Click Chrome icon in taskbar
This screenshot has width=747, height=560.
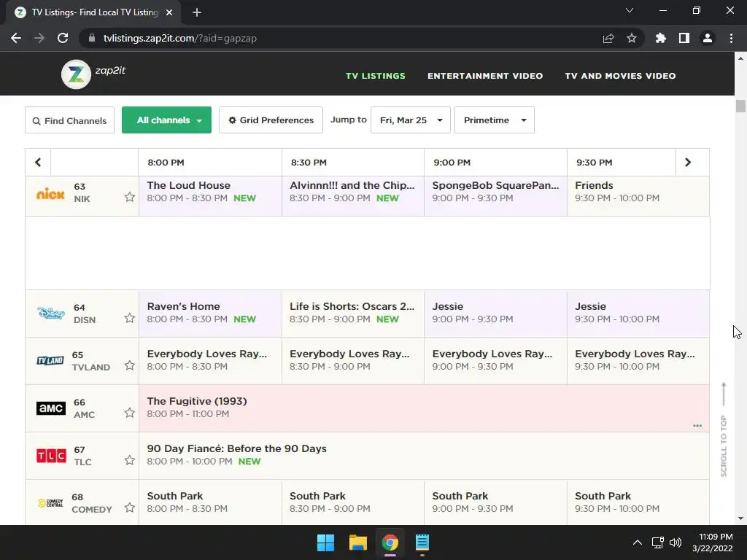pyautogui.click(x=390, y=542)
